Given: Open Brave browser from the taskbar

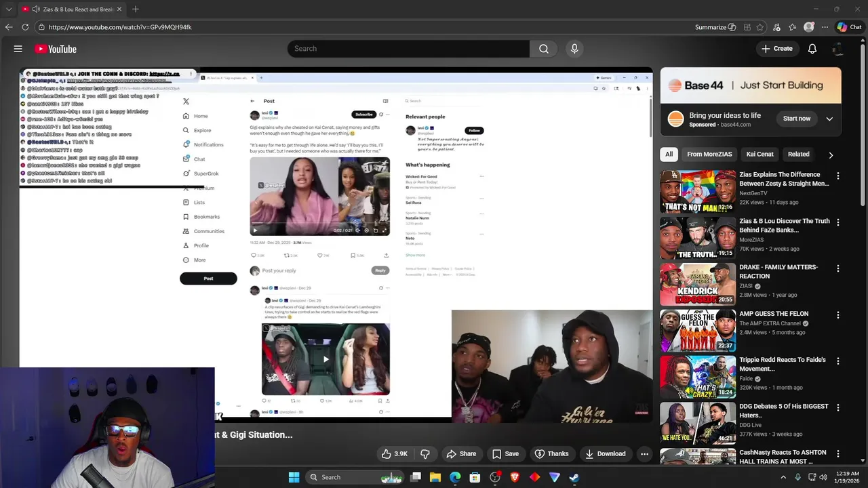Looking at the screenshot, I should click(x=515, y=477).
